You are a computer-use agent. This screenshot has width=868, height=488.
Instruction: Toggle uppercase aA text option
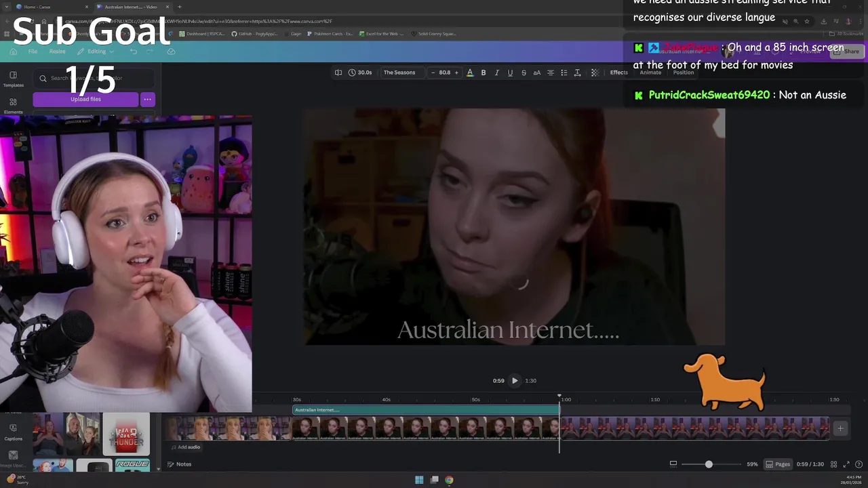coord(537,73)
